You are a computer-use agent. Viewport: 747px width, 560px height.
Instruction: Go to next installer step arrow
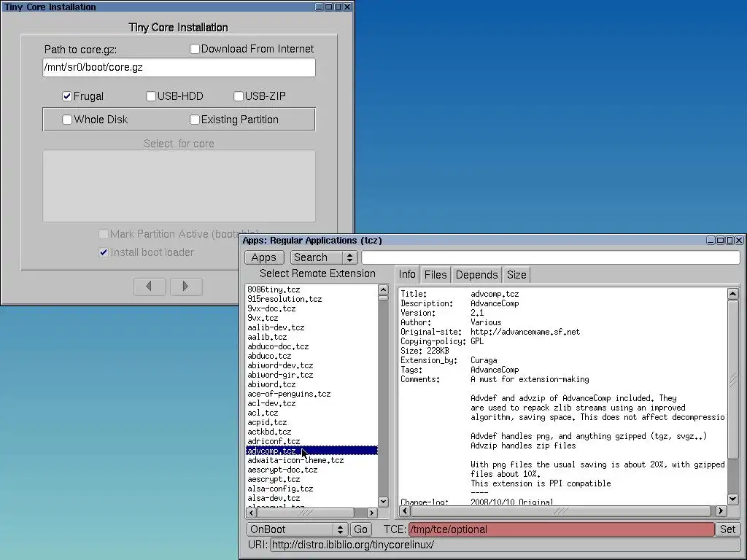pos(186,286)
